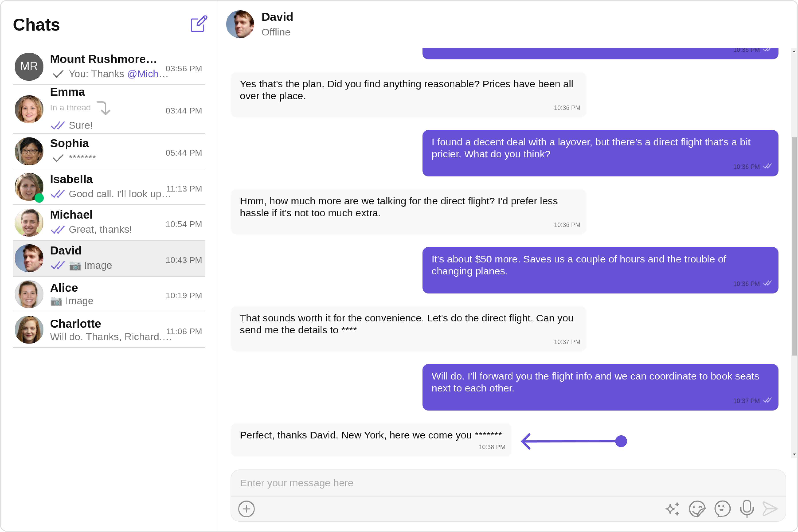
Task: Click the MR group avatar
Action: (x=29, y=66)
